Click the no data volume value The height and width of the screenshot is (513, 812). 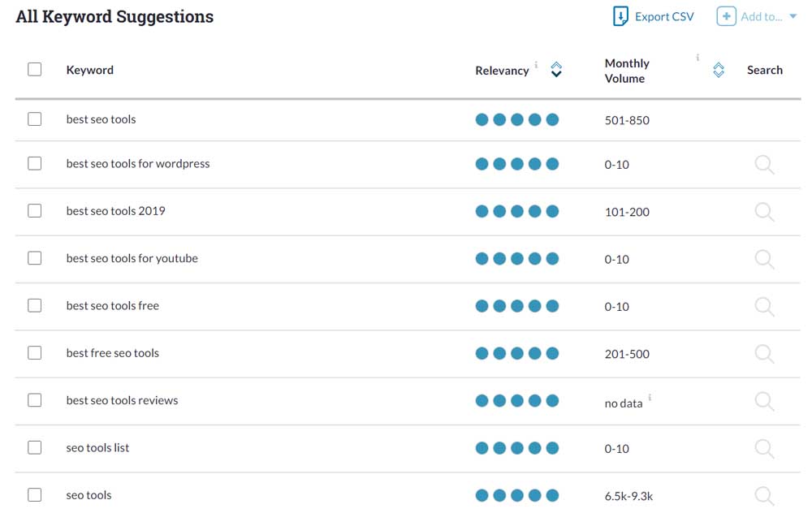coord(624,403)
